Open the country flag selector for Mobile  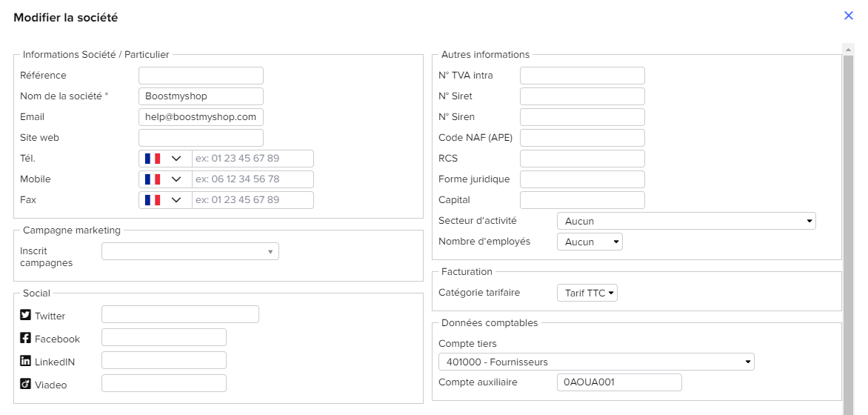pos(165,179)
